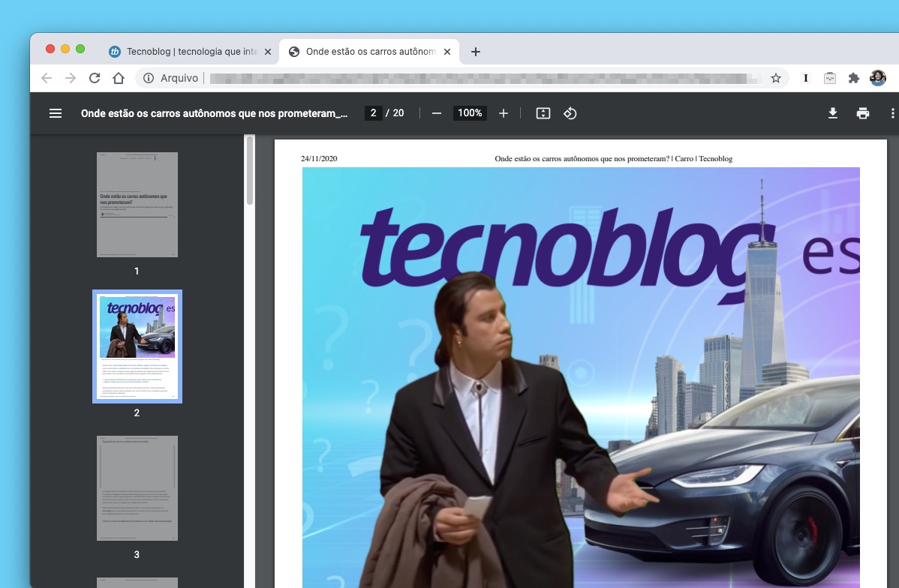Click the page number field showing 2
Image resolution: width=899 pixels, height=588 pixels.
(373, 113)
